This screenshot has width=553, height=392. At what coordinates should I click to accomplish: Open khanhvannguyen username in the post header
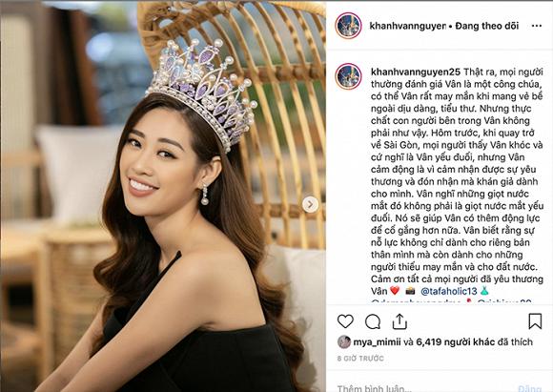[x=408, y=26]
